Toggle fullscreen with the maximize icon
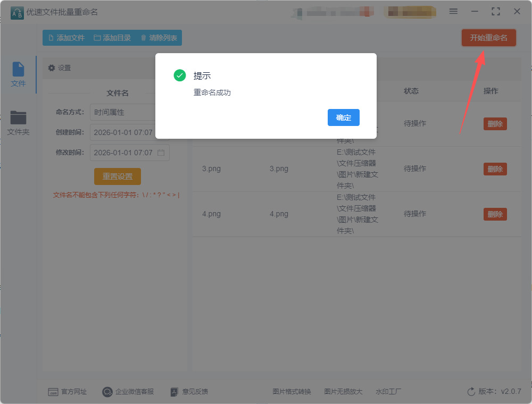532x404 pixels. pos(496,12)
